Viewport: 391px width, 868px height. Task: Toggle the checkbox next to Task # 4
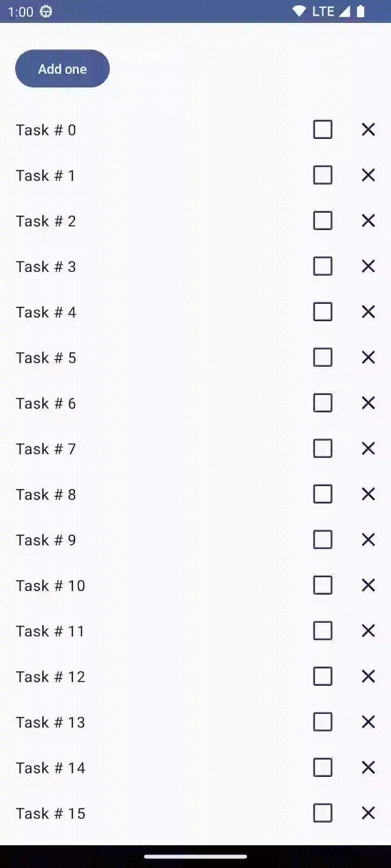323,311
